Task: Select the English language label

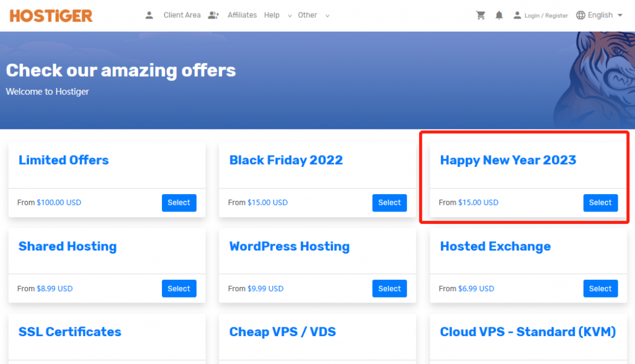Action: click(x=600, y=16)
